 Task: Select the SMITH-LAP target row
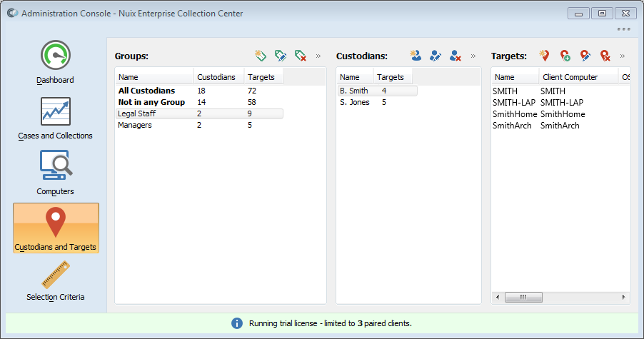(x=560, y=103)
